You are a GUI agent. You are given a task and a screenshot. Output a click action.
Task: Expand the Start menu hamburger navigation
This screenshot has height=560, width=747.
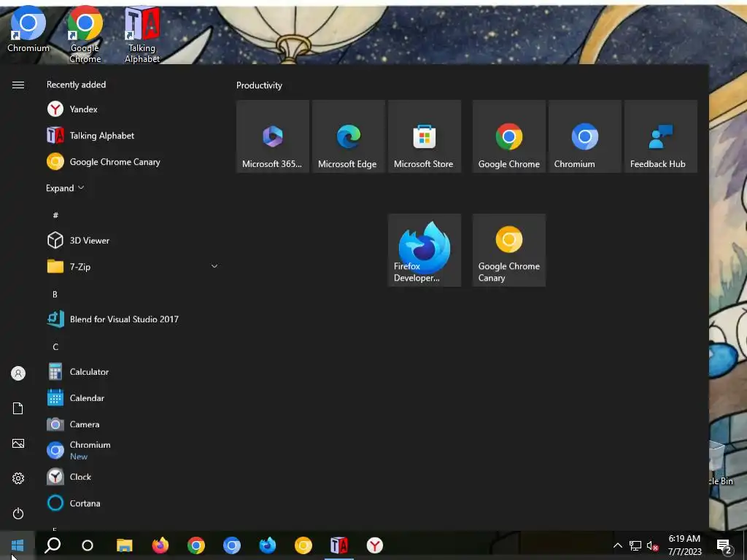[x=18, y=85]
